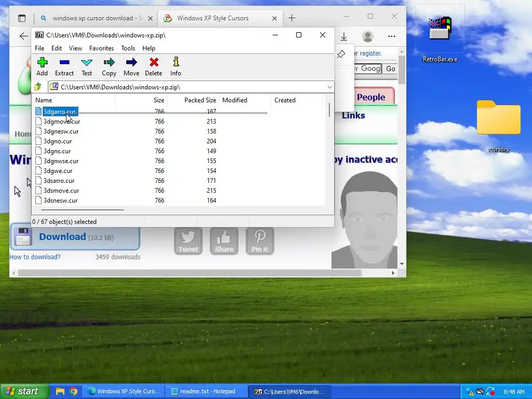Open File Explorer from the taskbar

tap(60, 391)
